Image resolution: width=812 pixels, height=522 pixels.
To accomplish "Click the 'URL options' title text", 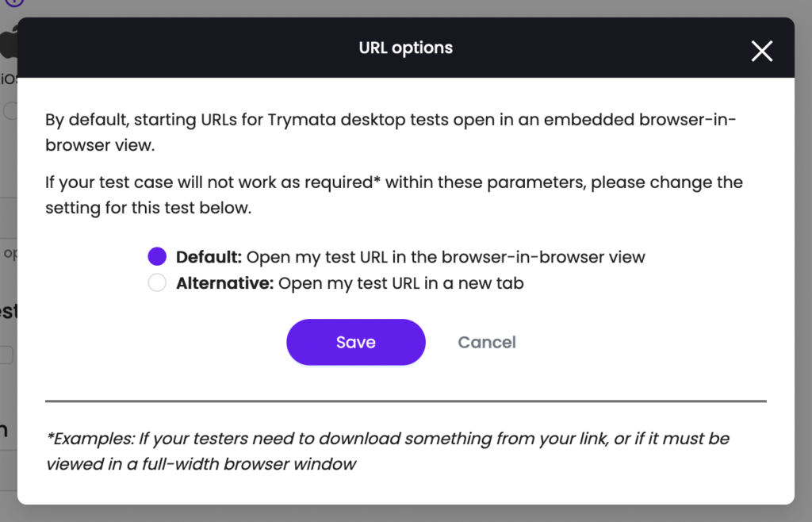I will click(405, 48).
